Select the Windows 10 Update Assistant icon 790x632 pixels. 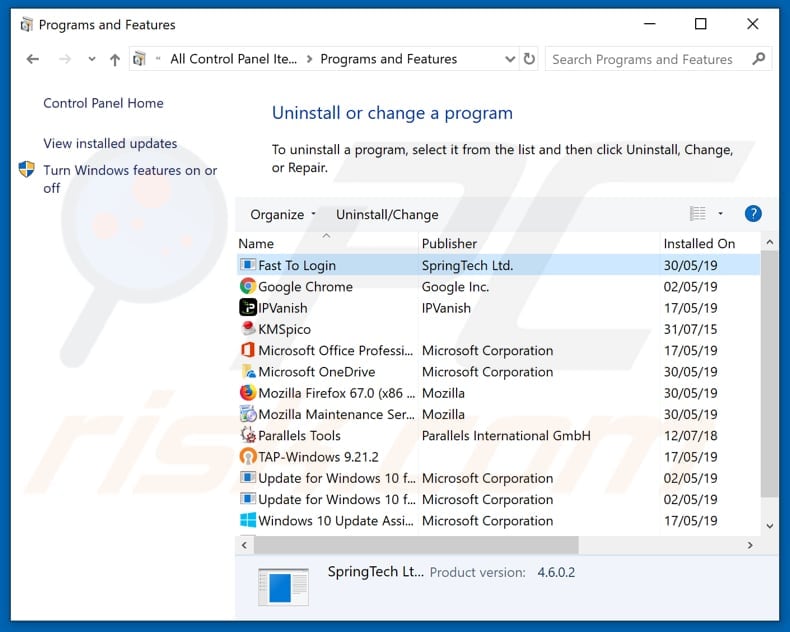click(x=248, y=520)
